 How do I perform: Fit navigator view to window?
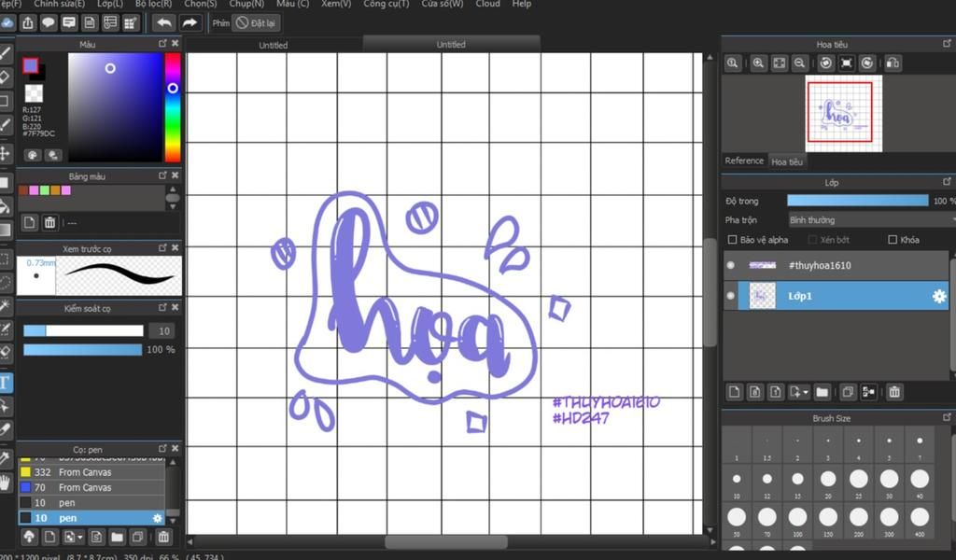click(x=779, y=63)
